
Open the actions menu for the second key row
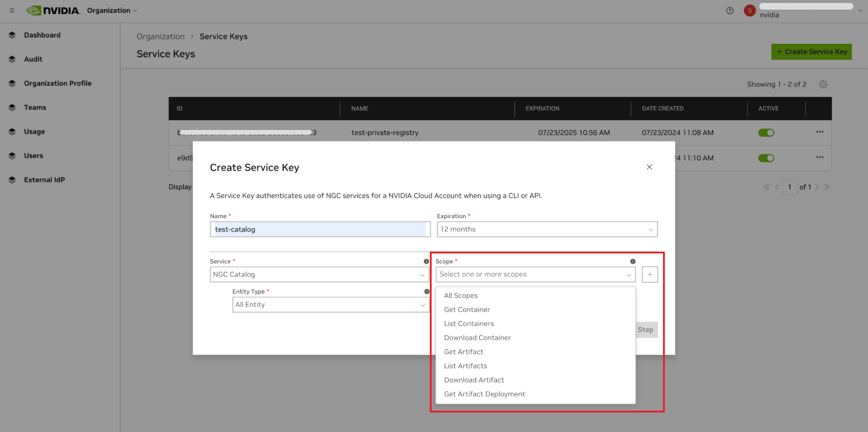point(820,157)
